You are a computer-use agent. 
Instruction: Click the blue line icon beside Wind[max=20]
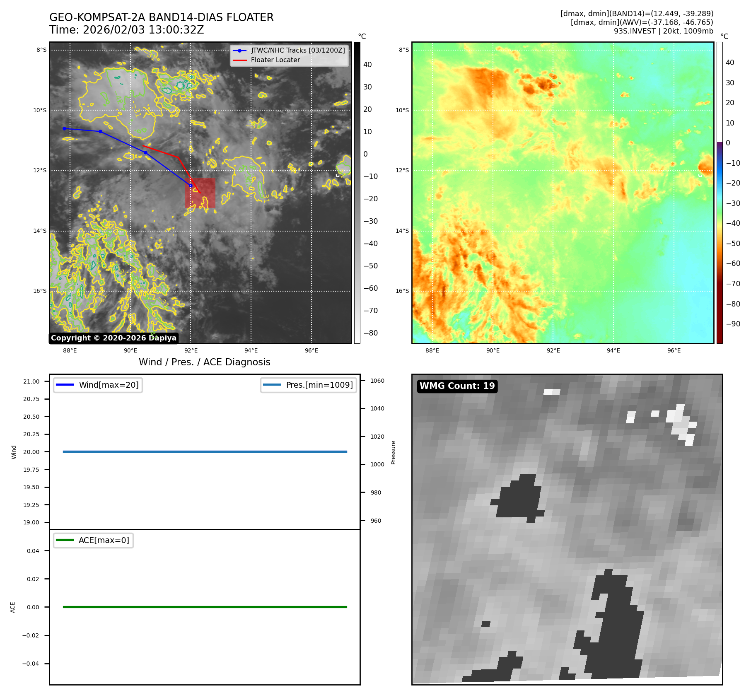pyautogui.click(x=65, y=385)
